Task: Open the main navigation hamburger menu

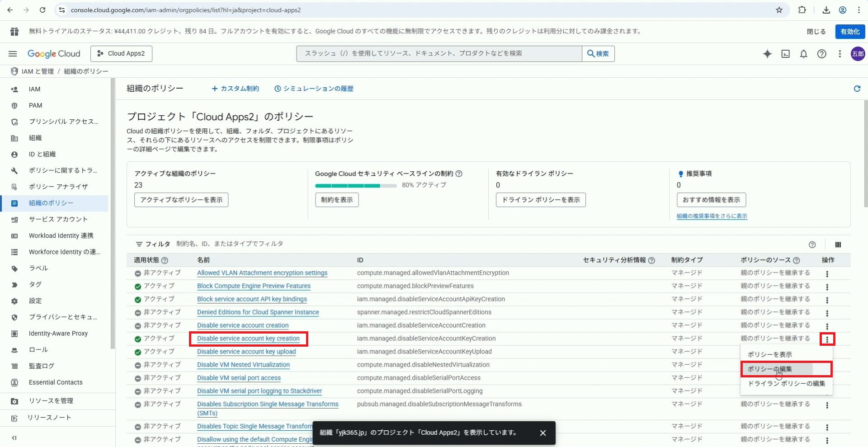Action: coord(13,54)
